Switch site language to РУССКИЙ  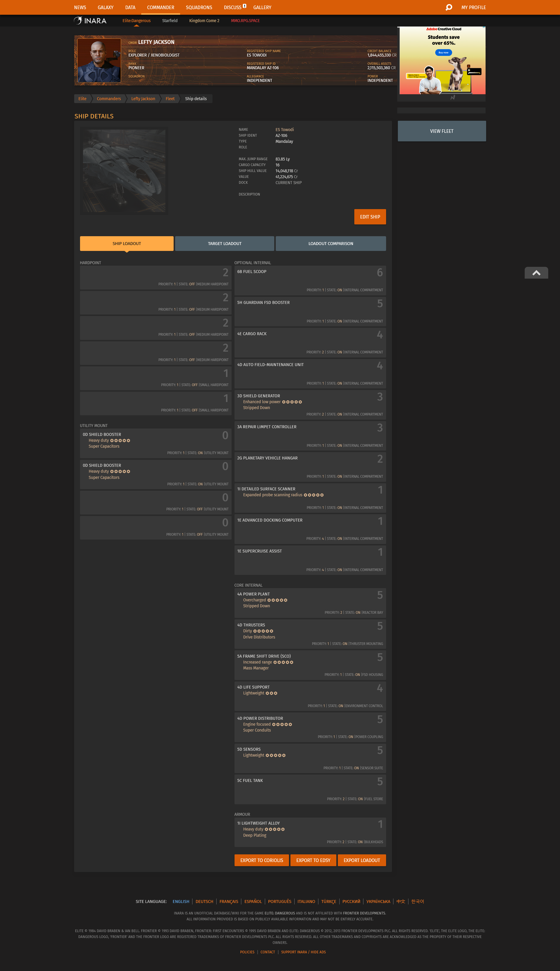tap(351, 901)
